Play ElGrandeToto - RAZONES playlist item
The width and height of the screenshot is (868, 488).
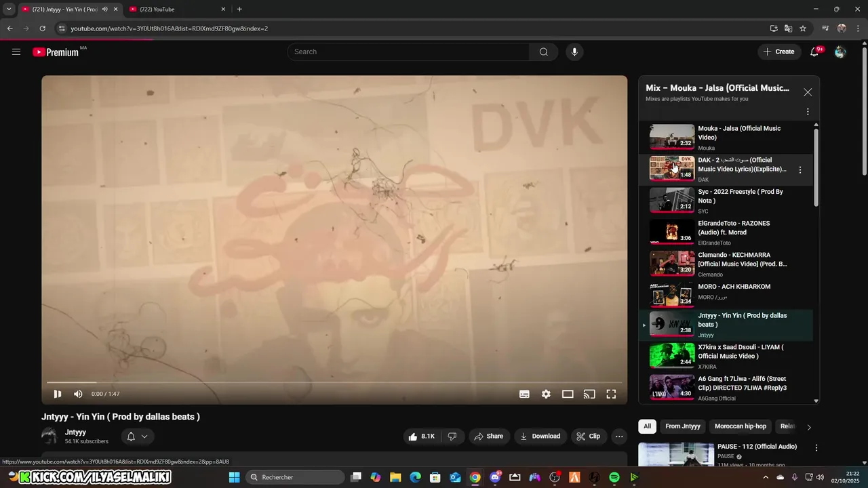pyautogui.click(x=726, y=232)
